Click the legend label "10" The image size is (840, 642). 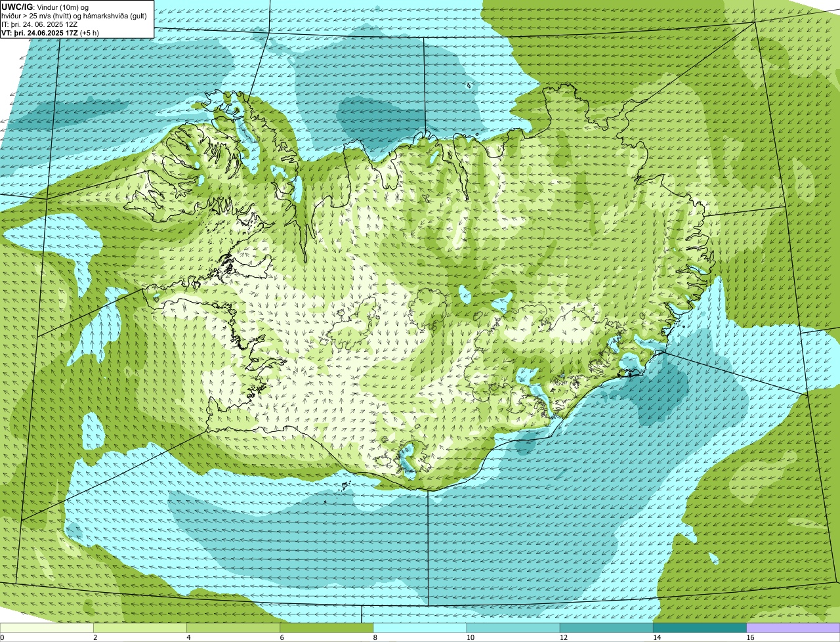point(470,637)
